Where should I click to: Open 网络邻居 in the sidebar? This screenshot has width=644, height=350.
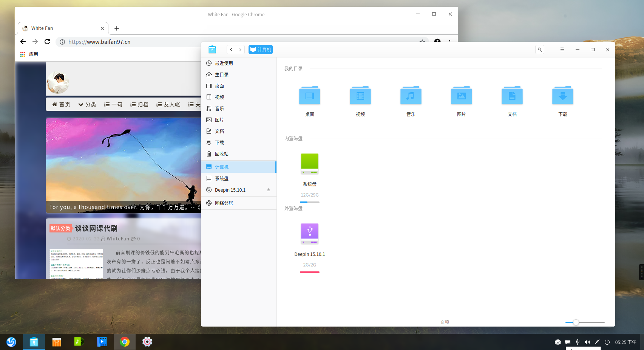click(239, 203)
